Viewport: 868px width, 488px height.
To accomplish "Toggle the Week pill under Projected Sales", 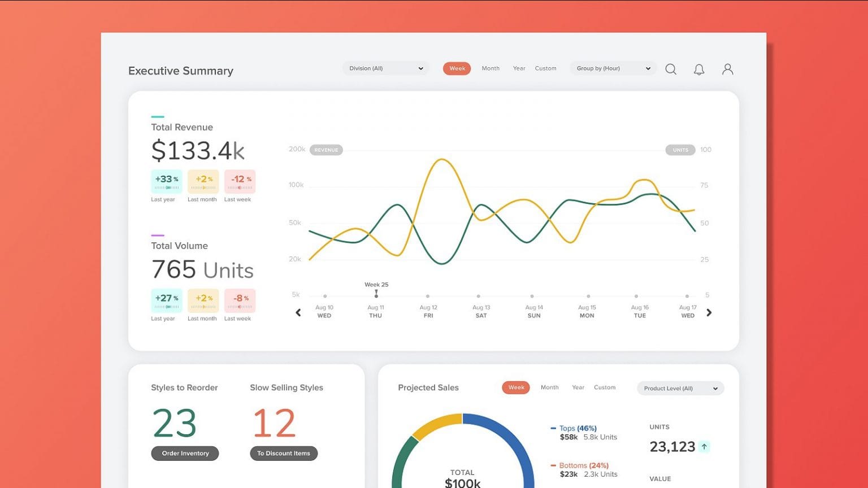I will click(515, 387).
